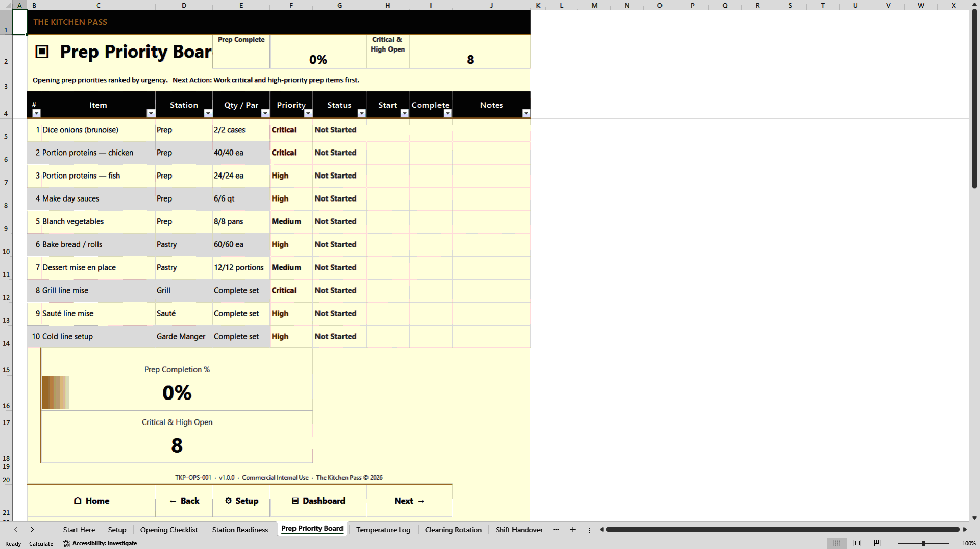
Task: Open the Dashboard navigation link
Action: (318, 501)
